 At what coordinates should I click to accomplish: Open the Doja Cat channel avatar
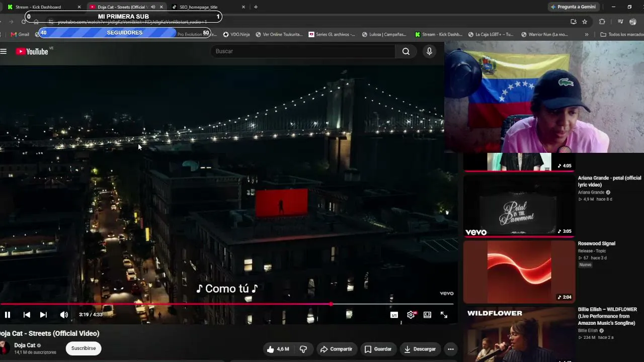click(x=4, y=348)
